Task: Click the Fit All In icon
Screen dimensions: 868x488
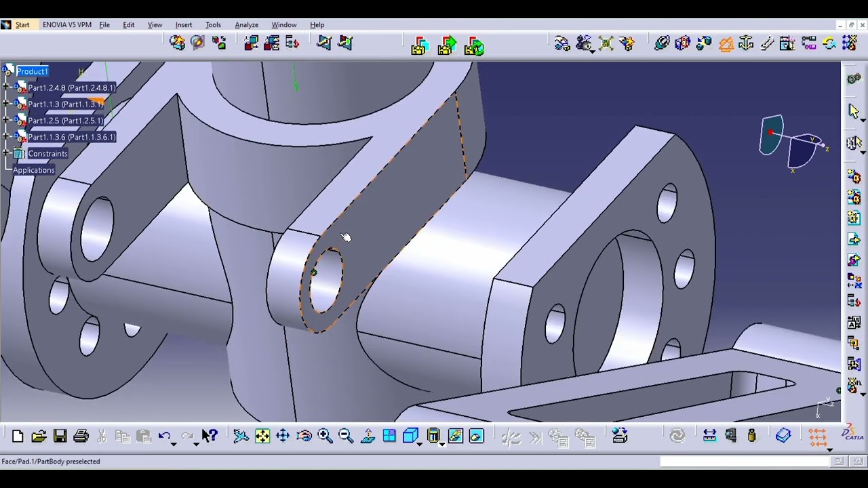Action: (x=262, y=436)
